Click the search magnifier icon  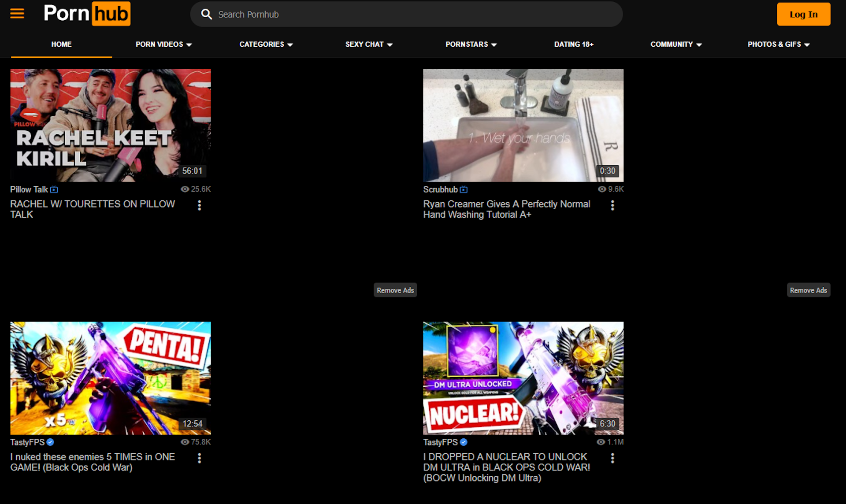click(x=206, y=14)
